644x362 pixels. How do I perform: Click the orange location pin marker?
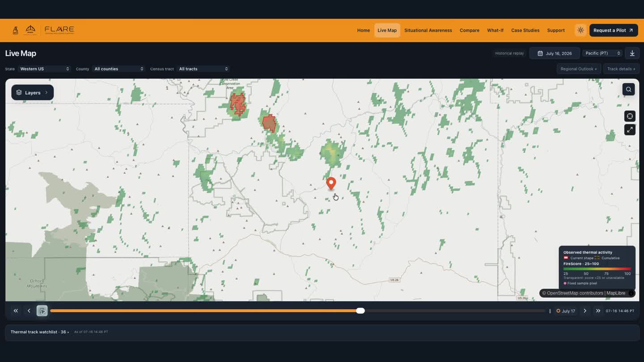(x=331, y=183)
